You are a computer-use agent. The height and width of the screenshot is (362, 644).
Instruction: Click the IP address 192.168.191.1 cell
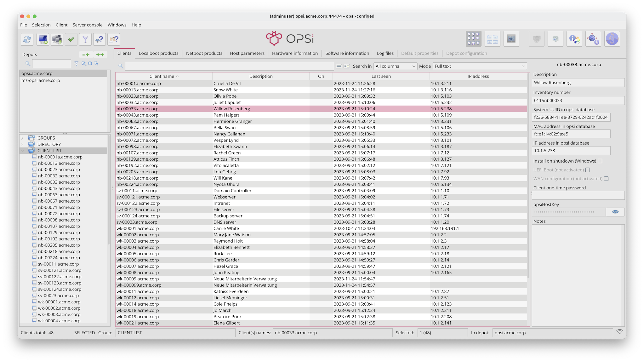[478, 228]
